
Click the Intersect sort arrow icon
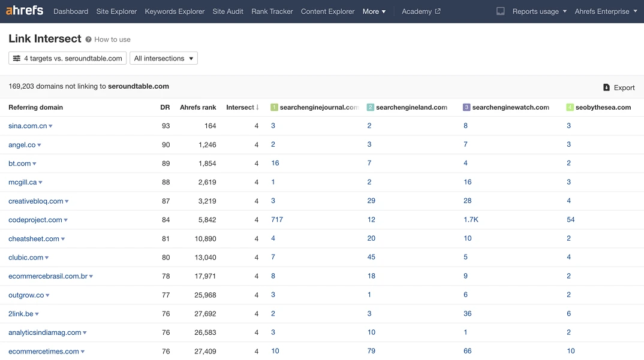pos(258,108)
